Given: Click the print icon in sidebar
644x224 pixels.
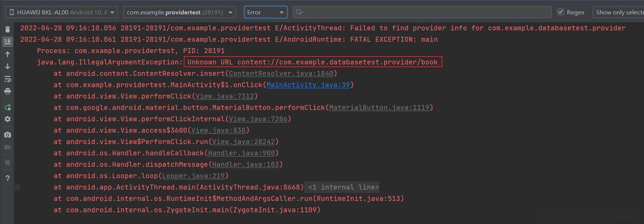Looking at the screenshot, I should point(8,91).
